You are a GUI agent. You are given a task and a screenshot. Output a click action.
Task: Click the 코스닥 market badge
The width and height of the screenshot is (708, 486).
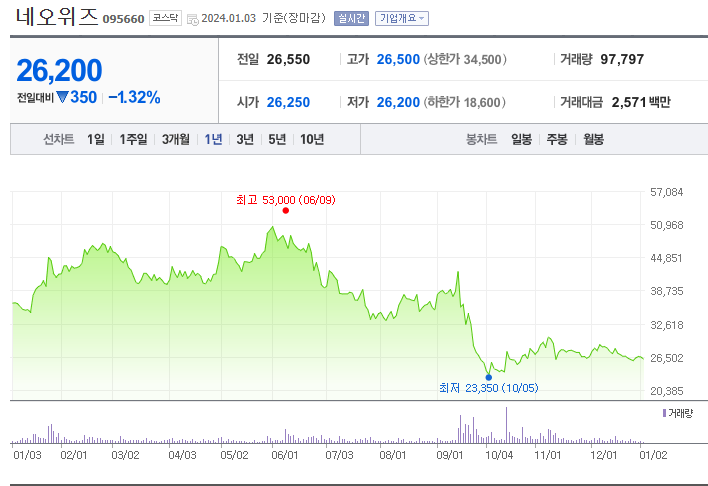point(165,18)
